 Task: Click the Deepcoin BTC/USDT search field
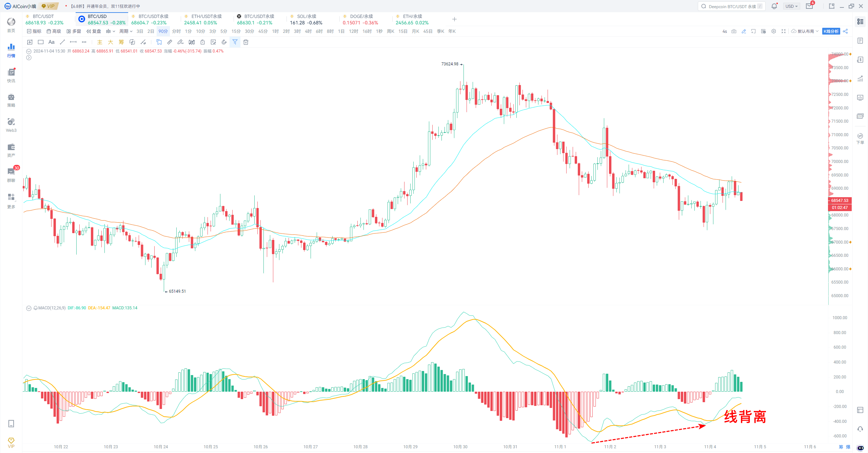click(731, 6)
